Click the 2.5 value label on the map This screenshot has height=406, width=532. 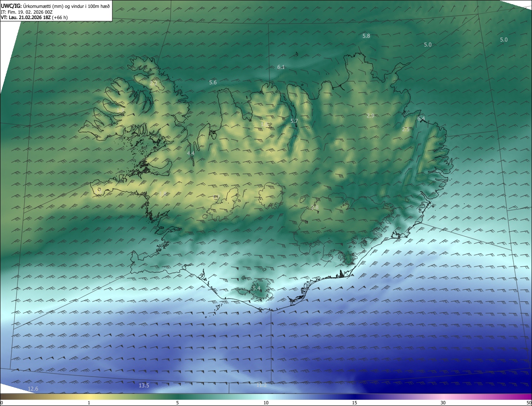[406, 130]
